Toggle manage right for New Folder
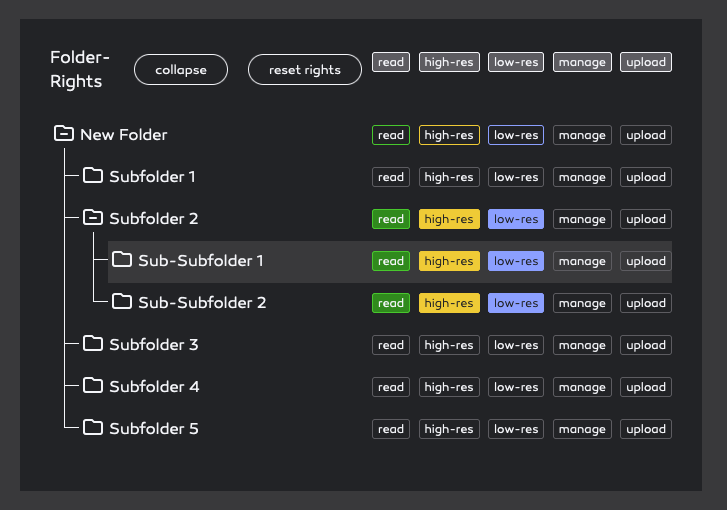 click(x=582, y=135)
